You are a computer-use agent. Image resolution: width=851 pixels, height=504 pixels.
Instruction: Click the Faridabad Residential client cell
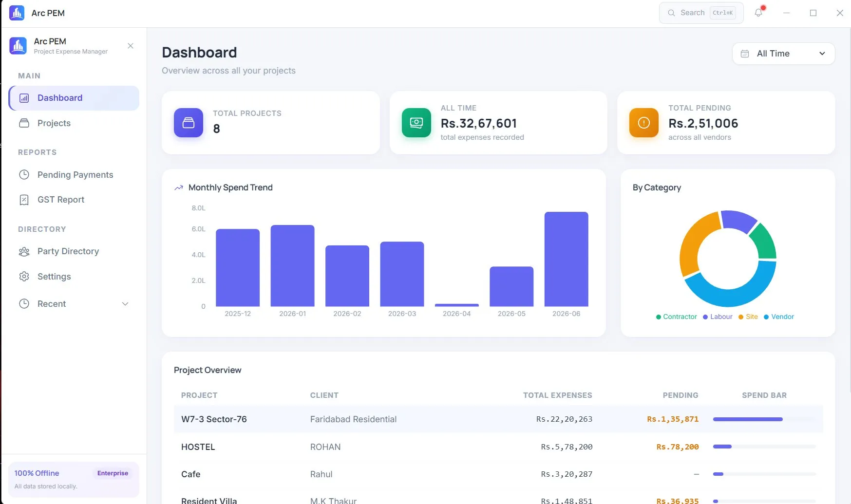[x=353, y=419]
